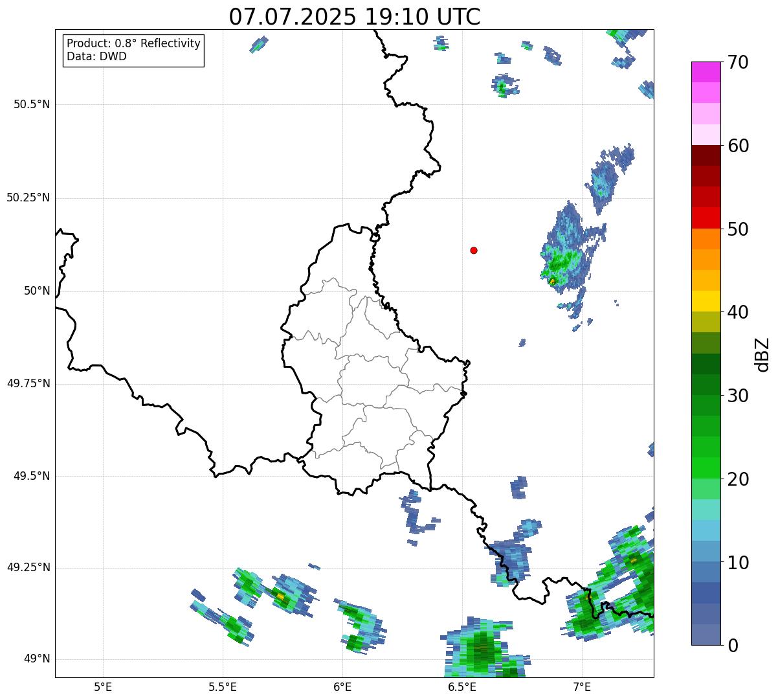Pick the orange colorbar swatch below 50
The height and width of the screenshot is (700, 778).
(706, 239)
